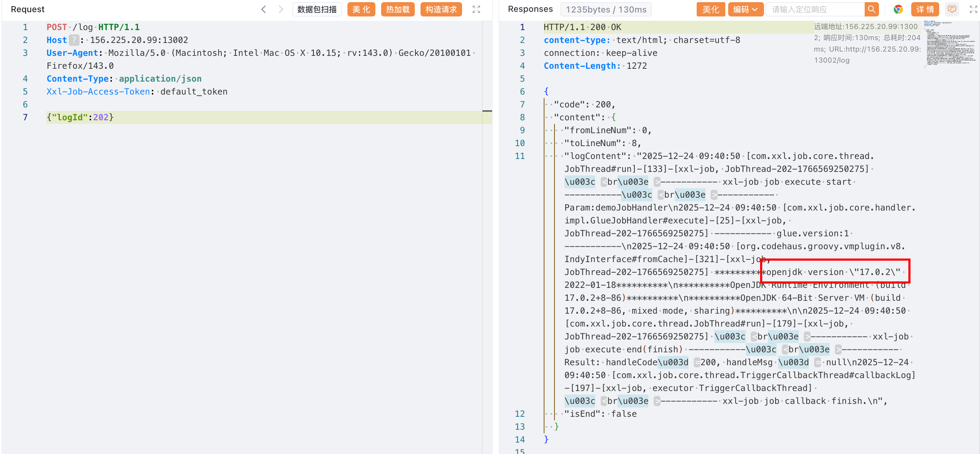The width and height of the screenshot is (980, 454).
Task: Select line number 11 in response gutter
Action: 519,156
